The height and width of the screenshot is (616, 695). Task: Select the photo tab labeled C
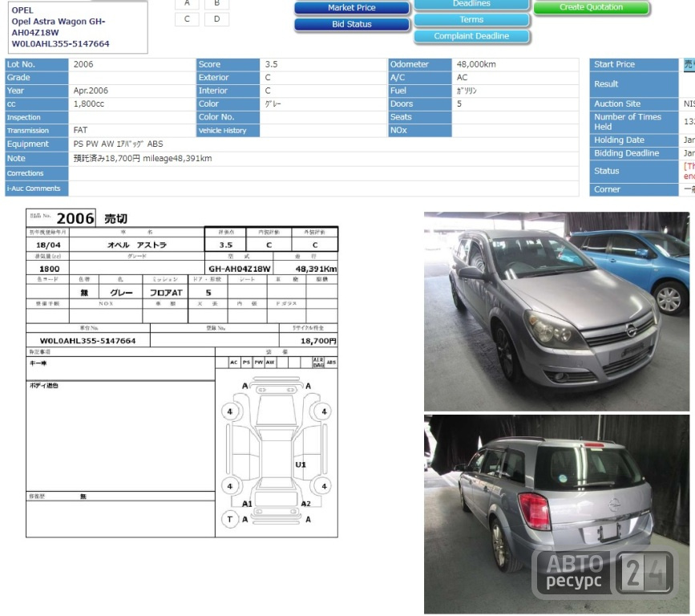[x=187, y=19]
